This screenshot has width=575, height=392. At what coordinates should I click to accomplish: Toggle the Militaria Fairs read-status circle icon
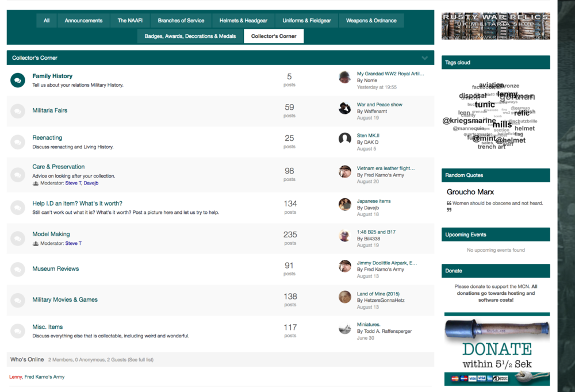(x=17, y=110)
